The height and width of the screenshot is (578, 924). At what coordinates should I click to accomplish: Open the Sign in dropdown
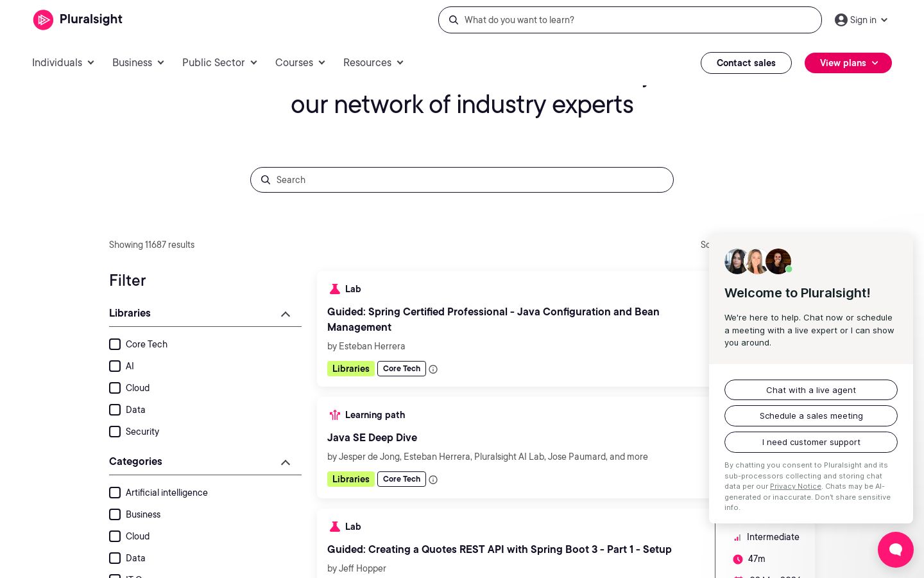861,20
